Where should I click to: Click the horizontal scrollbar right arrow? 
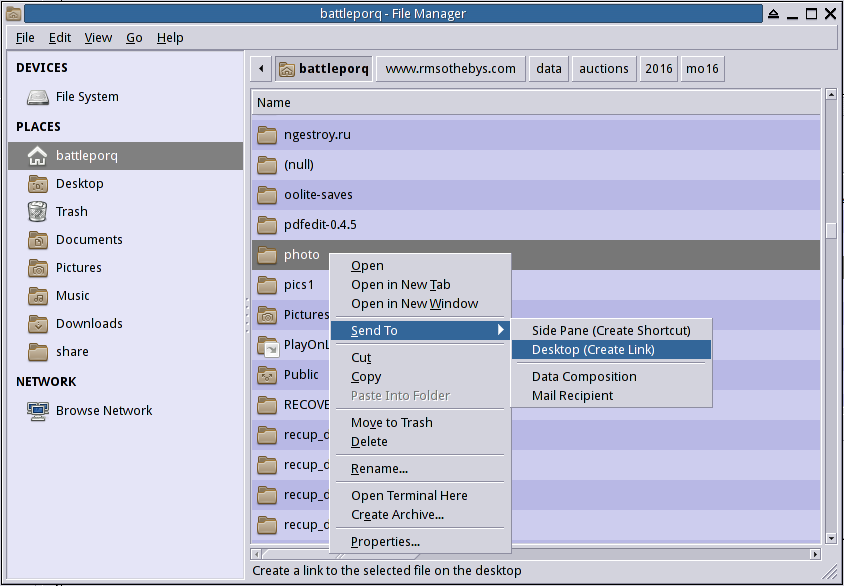[x=815, y=554]
